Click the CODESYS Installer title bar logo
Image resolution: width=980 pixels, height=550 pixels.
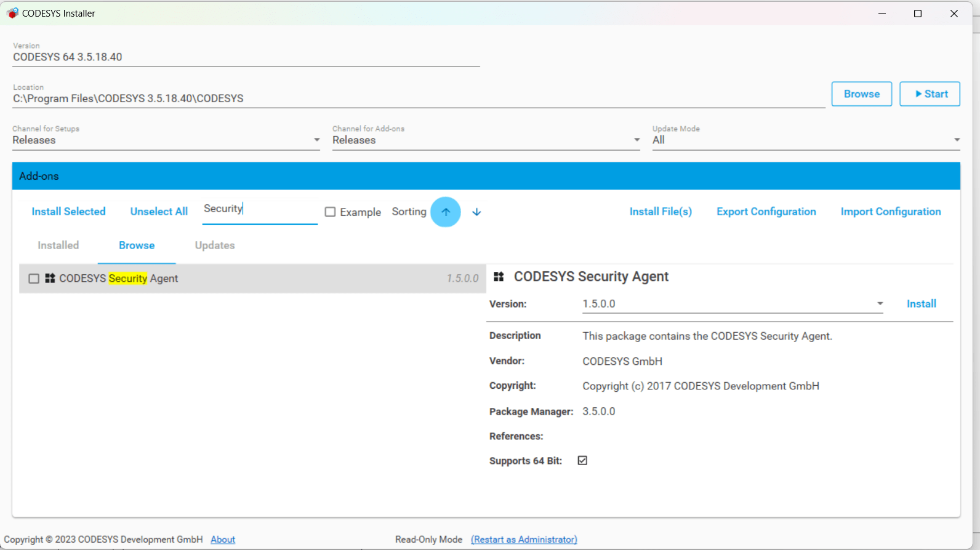click(12, 13)
